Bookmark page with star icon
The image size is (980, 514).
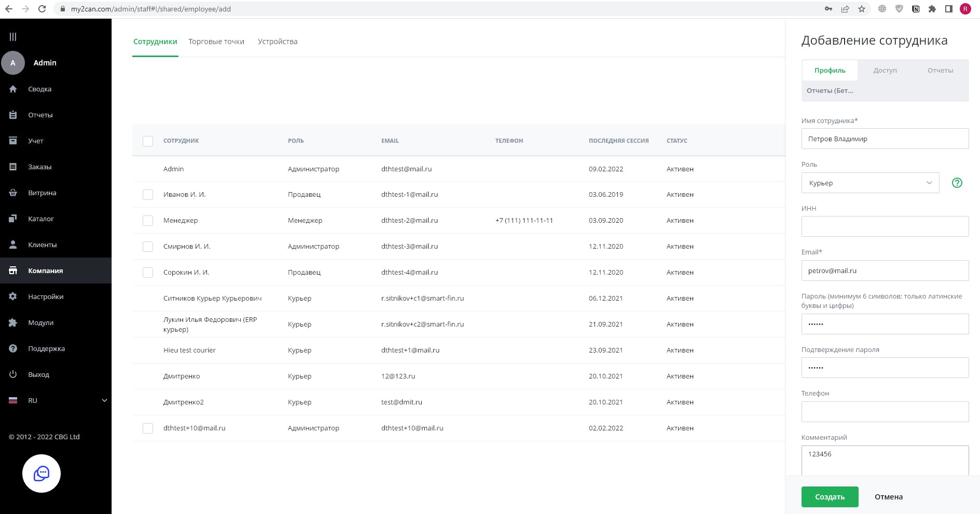[x=862, y=9]
